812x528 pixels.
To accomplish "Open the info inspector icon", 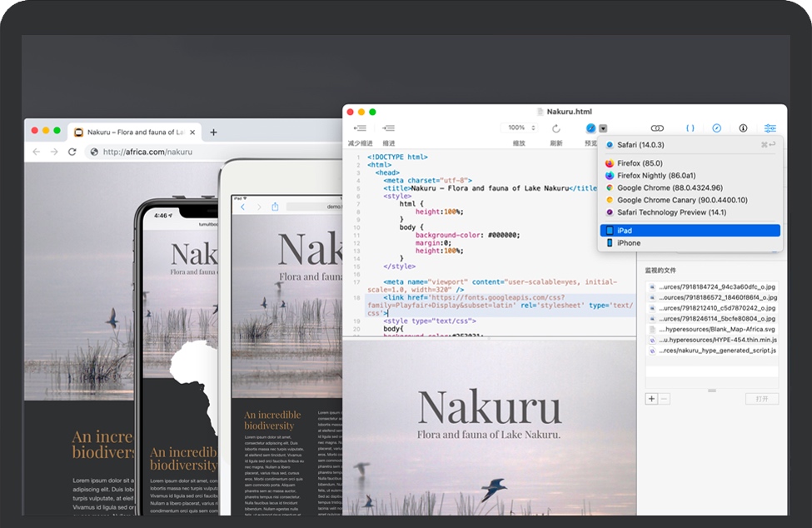I will click(x=743, y=128).
